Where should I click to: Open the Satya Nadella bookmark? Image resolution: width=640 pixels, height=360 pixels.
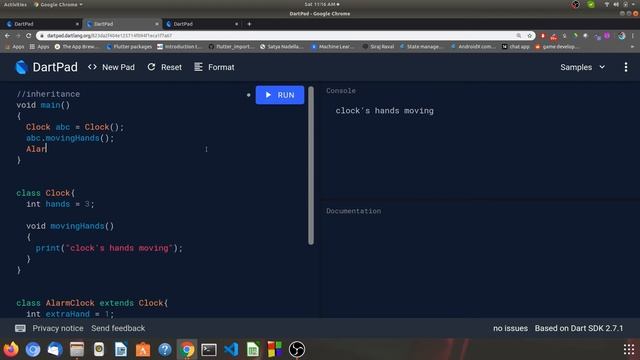point(281,47)
